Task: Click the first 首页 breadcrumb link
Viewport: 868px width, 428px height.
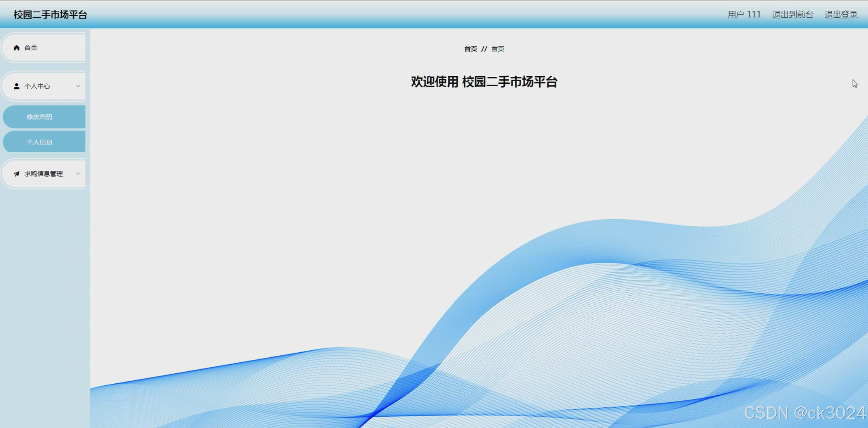Action: pos(470,49)
